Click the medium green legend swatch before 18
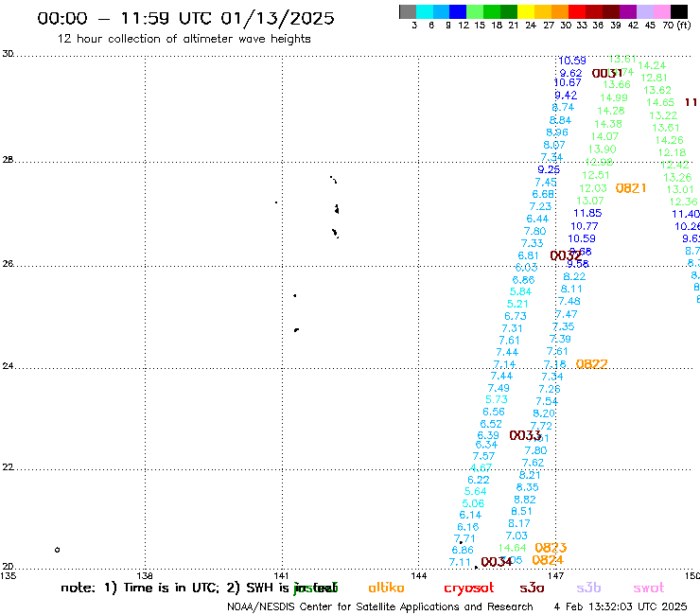The image size is (700, 615). pos(493,11)
